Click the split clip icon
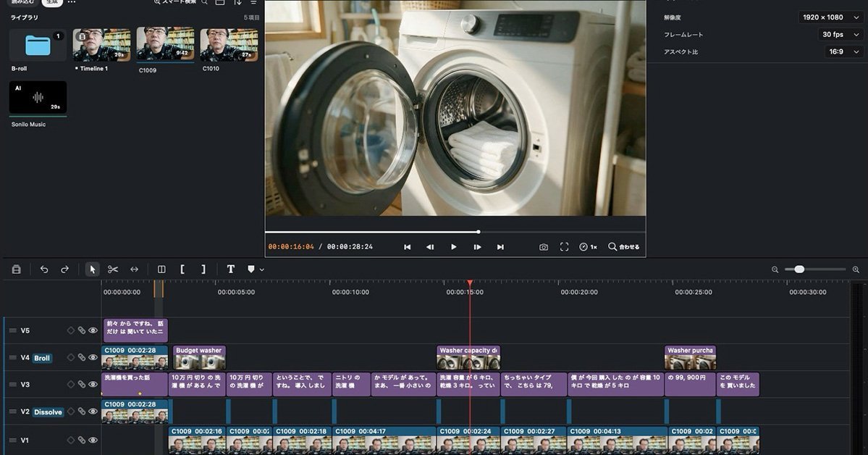868x455 pixels. [161, 270]
